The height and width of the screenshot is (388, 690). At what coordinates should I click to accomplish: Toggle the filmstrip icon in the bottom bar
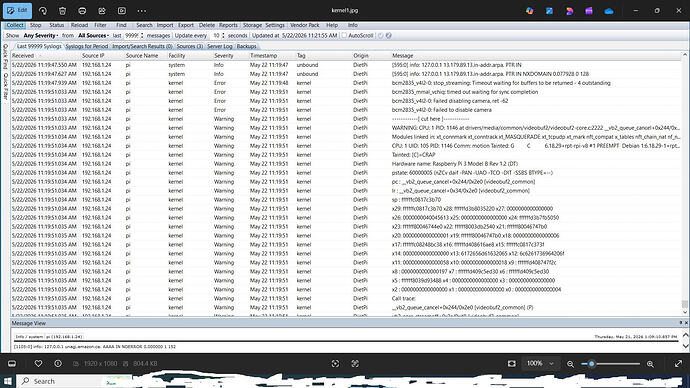click(x=12, y=364)
